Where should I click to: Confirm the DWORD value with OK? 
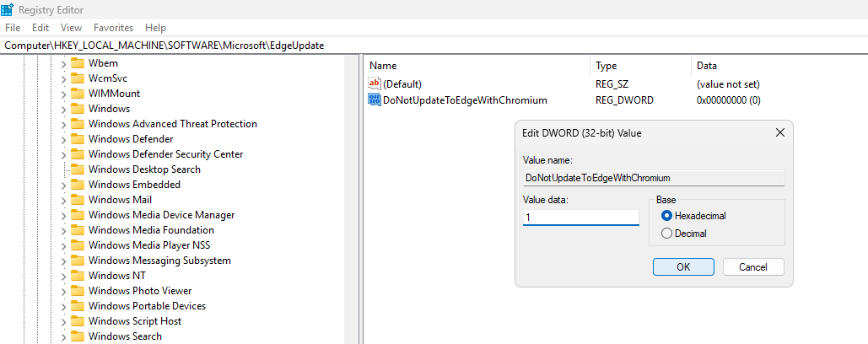(x=683, y=266)
